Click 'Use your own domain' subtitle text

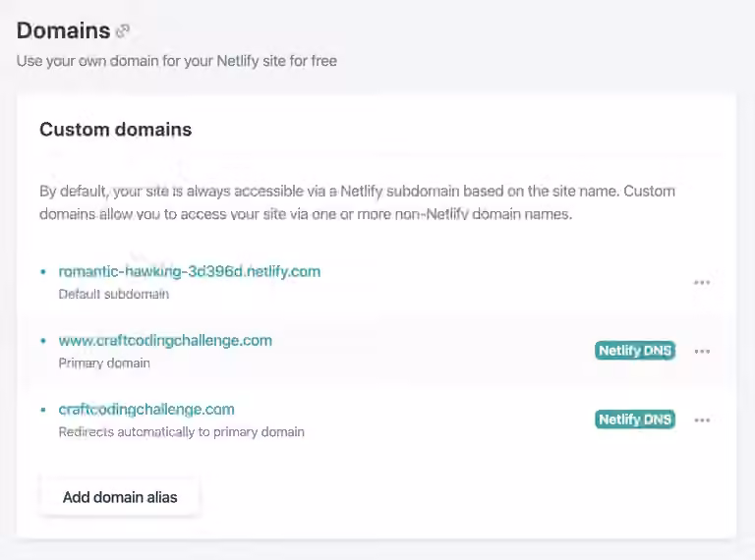[177, 61]
